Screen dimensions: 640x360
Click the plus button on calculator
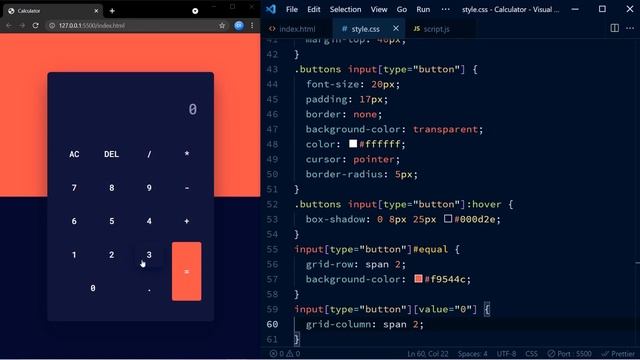(x=187, y=221)
